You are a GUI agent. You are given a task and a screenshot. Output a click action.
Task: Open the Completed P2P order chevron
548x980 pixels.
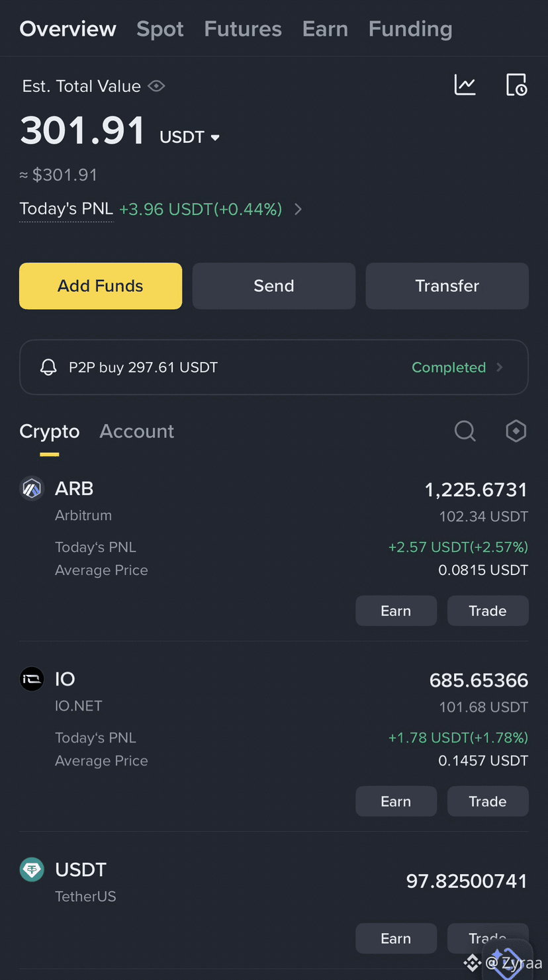pos(500,367)
